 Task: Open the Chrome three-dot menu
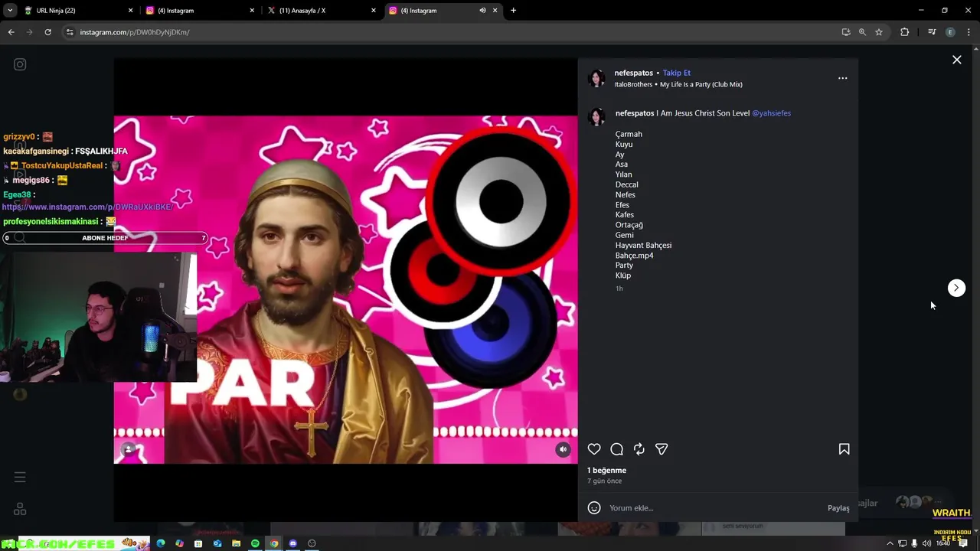[x=969, y=32]
